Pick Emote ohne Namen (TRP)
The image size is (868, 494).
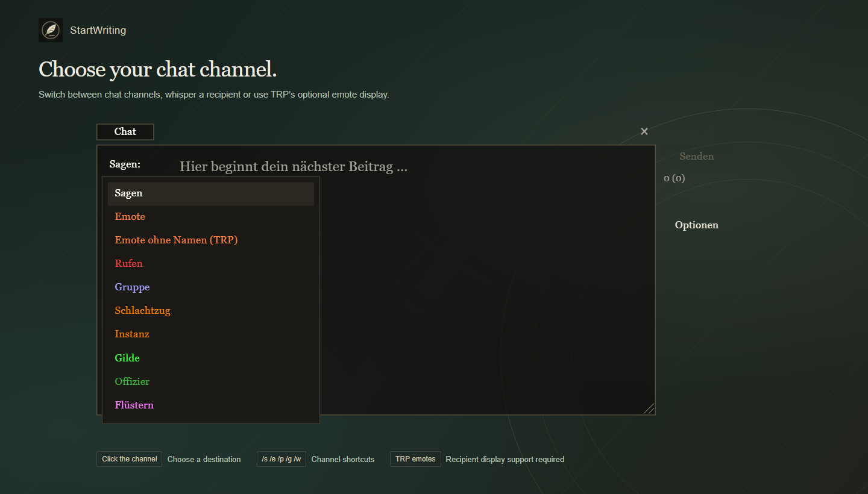point(211,240)
